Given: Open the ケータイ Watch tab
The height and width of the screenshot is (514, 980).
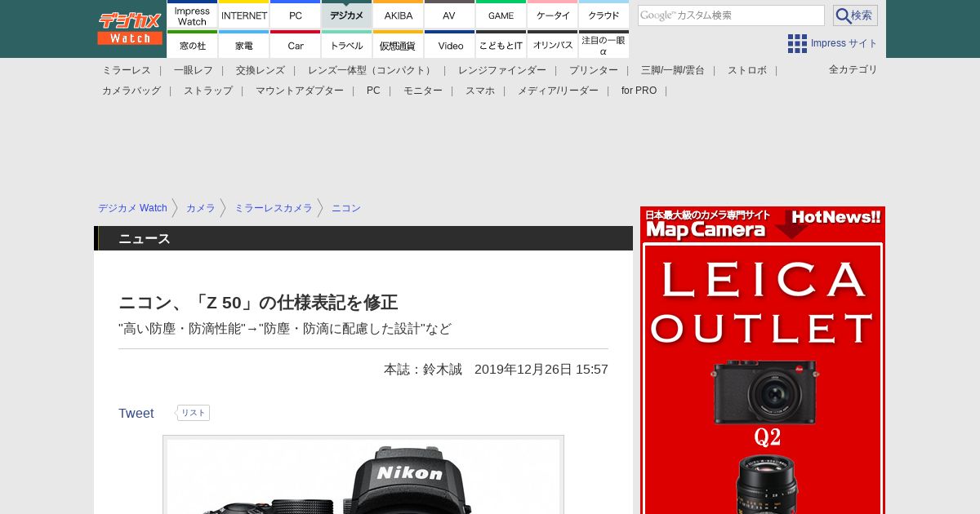Looking at the screenshot, I should (553, 14).
